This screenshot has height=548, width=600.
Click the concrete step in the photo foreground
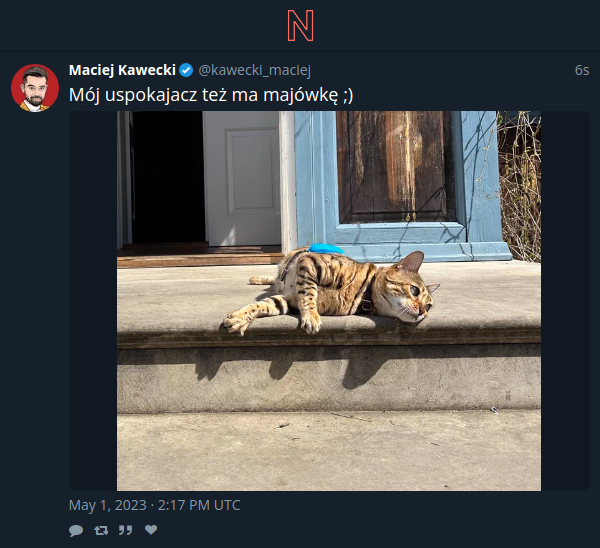[x=329, y=450]
